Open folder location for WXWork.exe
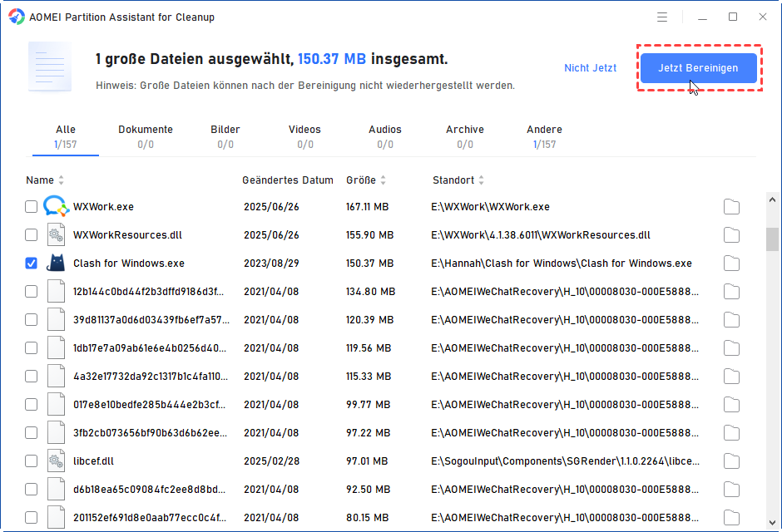The width and height of the screenshot is (782, 532). [x=731, y=207]
